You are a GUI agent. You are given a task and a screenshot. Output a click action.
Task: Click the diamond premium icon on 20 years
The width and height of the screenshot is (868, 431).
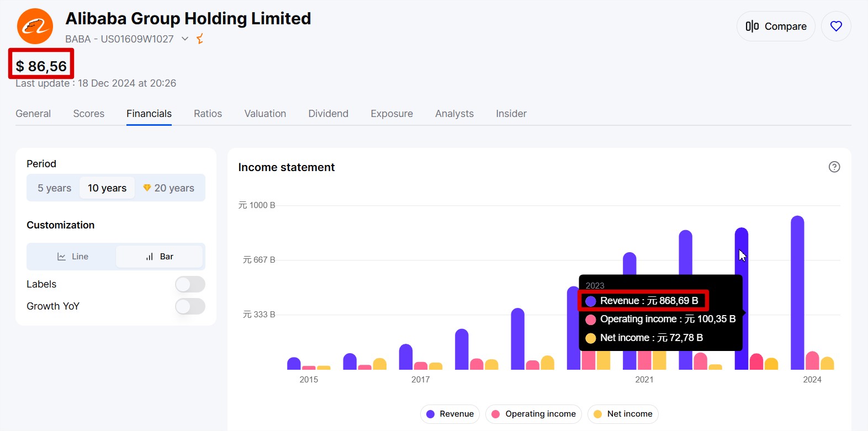[x=147, y=188]
